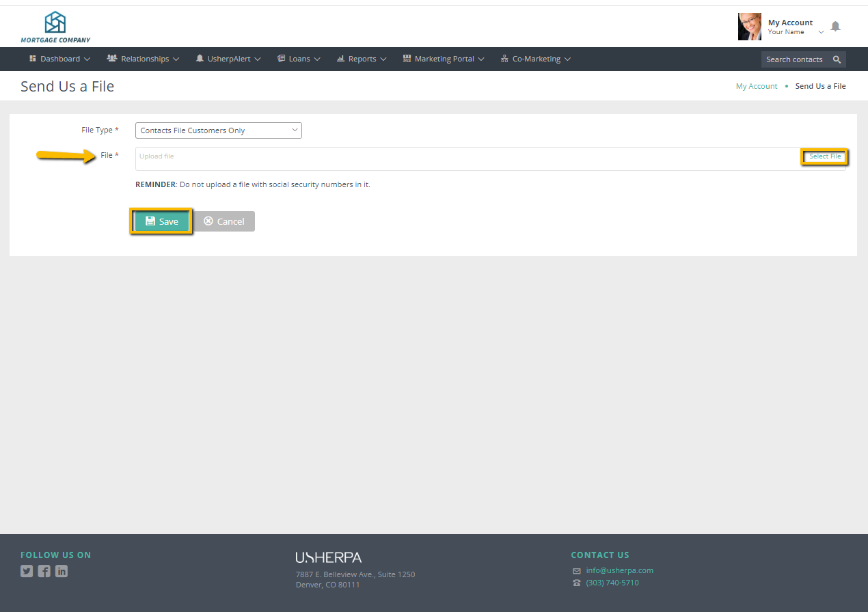Screen dimensions: 868x612
Task: Click the UsherpaAlert bell menu
Action: (x=228, y=59)
